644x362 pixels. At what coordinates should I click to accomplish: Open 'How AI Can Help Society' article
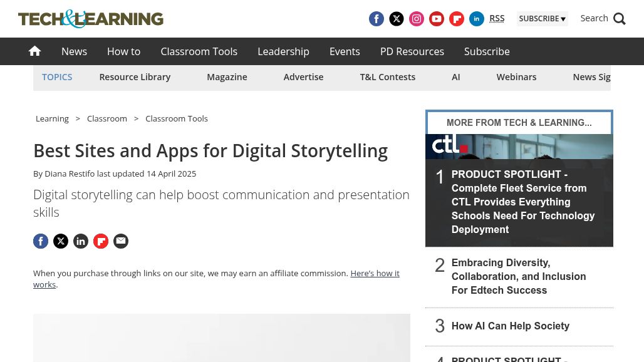pos(510,326)
